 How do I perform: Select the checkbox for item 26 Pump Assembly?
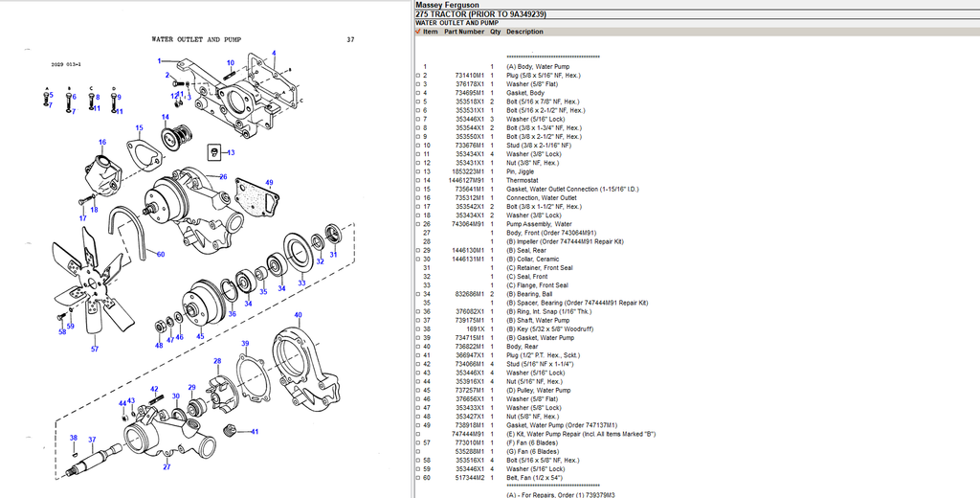pos(418,225)
